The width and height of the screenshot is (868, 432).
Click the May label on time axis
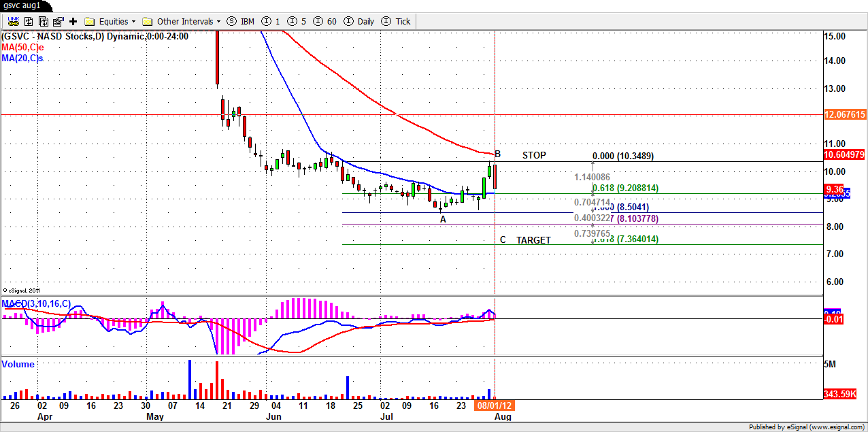tap(155, 416)
